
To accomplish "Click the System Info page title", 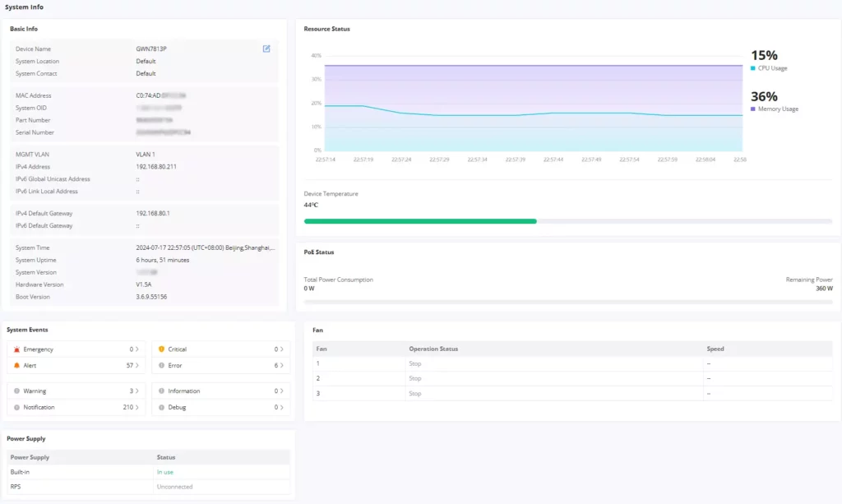I will click(24, 7).
